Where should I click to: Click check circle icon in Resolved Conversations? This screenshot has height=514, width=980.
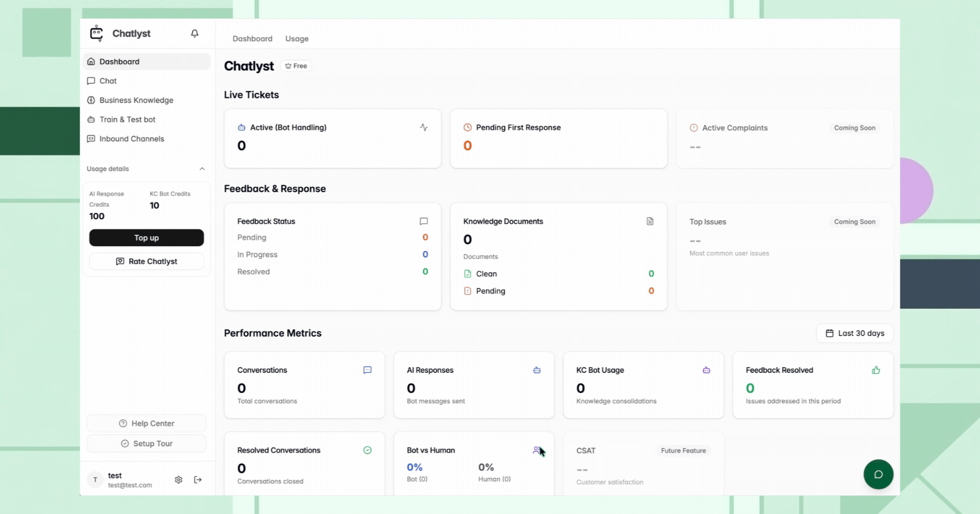pos(367,450)
